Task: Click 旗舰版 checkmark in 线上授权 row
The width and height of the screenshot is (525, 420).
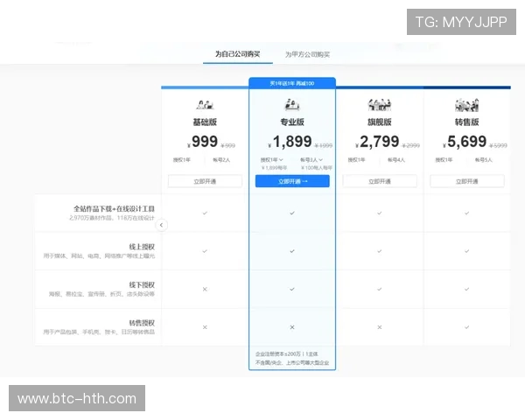Action: [379, 251]
